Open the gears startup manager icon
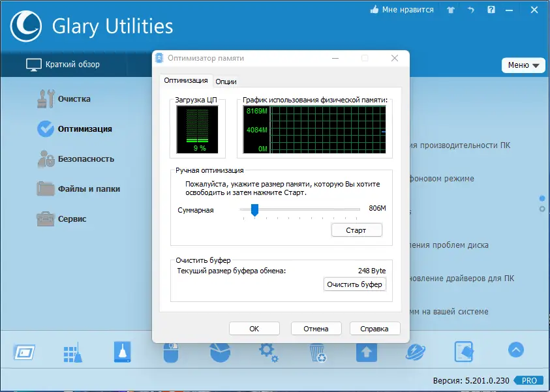 269,352
